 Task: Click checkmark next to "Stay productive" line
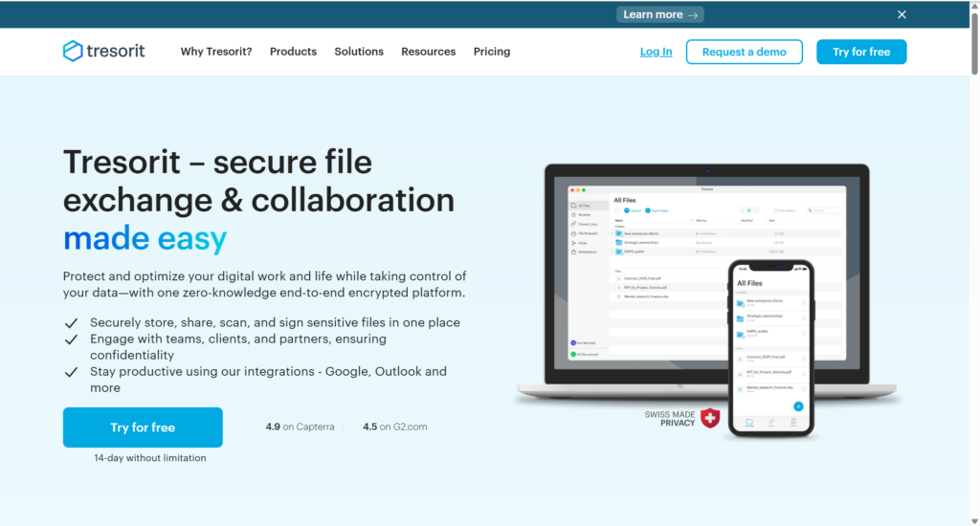point(71,372)
